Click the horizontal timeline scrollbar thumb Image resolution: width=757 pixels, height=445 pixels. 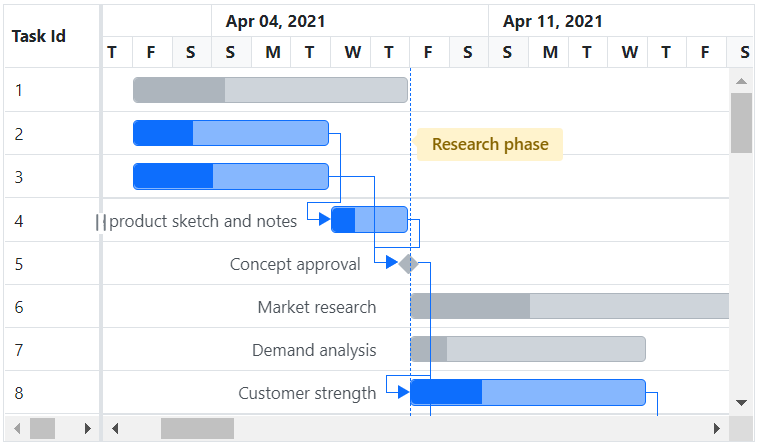(x=197, y=429)
